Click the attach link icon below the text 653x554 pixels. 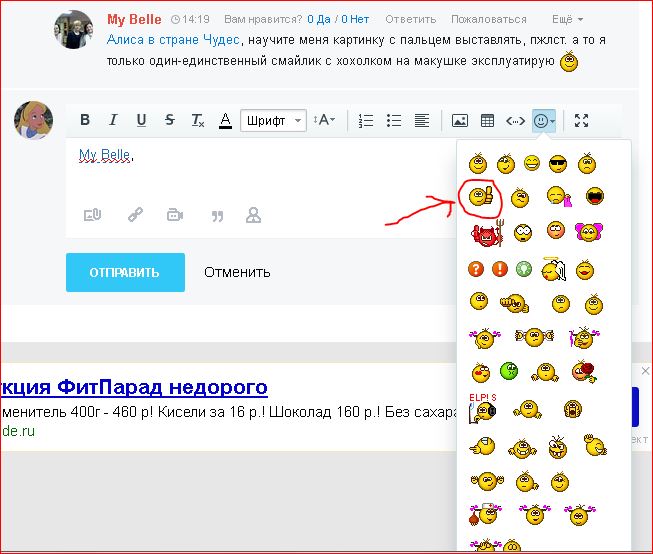pyautogui.click(x=135, y=214)
